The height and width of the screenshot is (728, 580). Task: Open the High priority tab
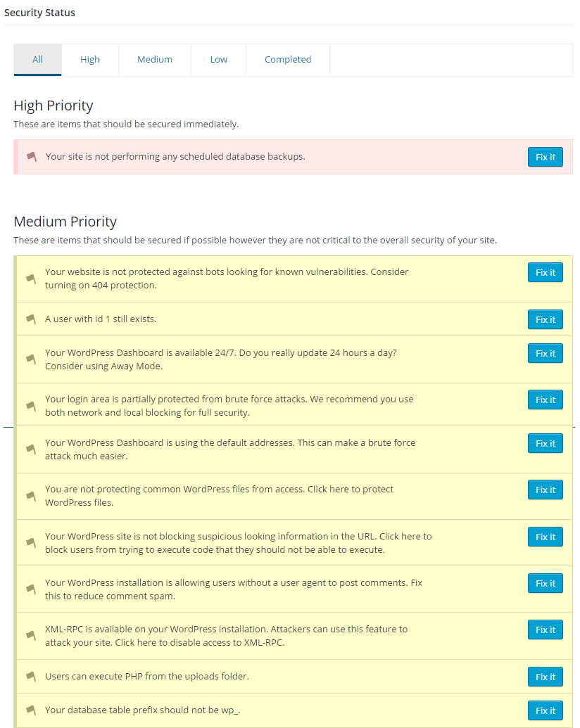coord(90,60)
